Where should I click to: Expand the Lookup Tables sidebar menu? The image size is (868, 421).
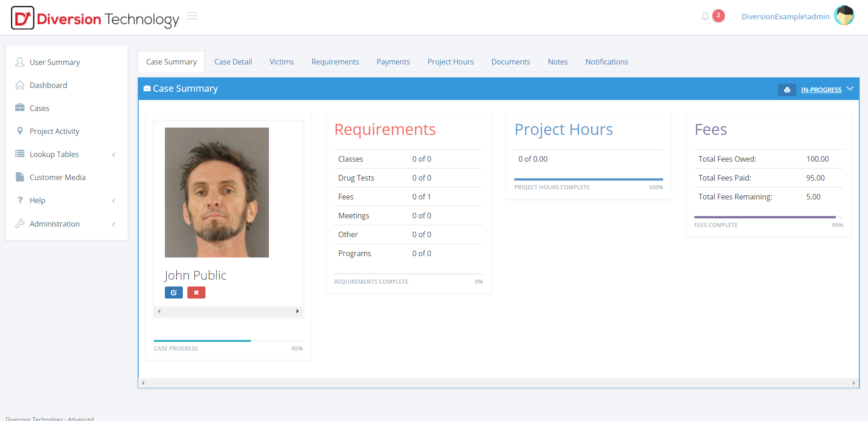tap(54, 154)
